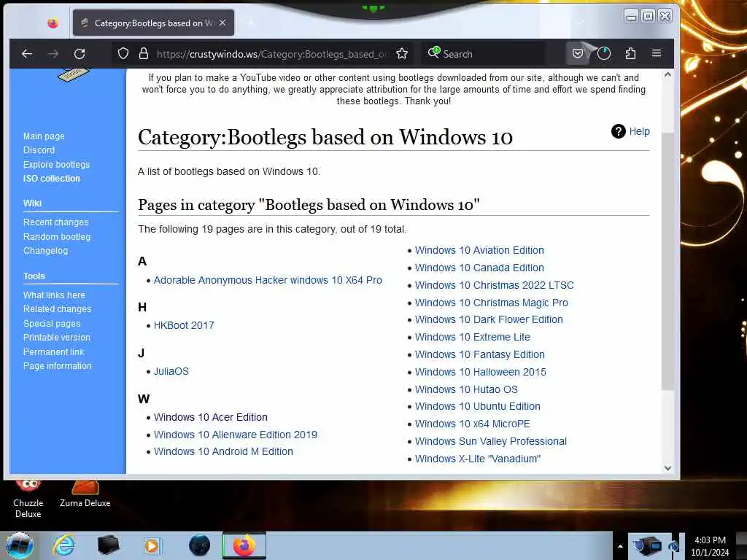This screenshot has width=747, height=560.
Task: Bookmark this page with the star icon
Action: click(402, 53)
